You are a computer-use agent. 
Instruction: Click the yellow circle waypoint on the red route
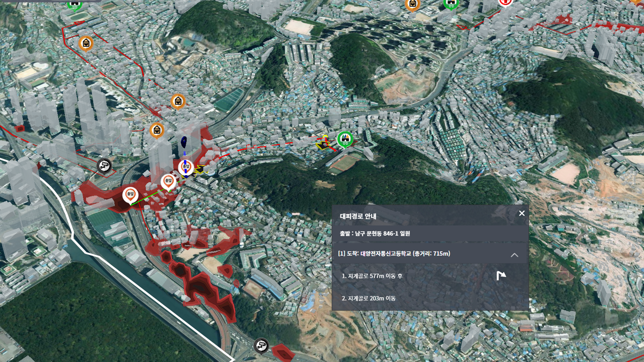pos(325,136)
